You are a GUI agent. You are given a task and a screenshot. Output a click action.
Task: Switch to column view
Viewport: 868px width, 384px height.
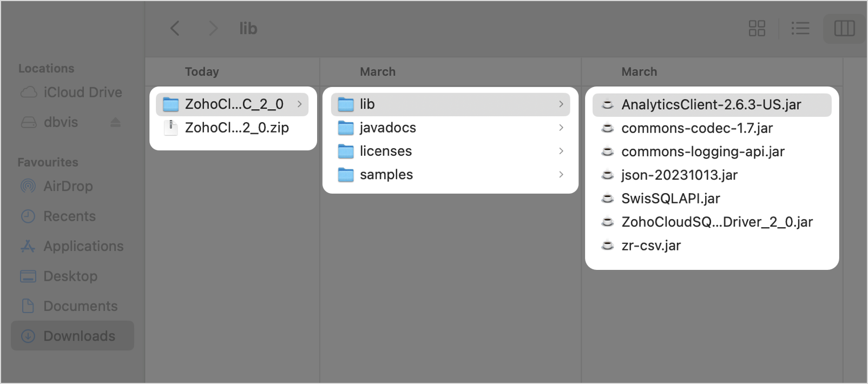click(844, 28)
